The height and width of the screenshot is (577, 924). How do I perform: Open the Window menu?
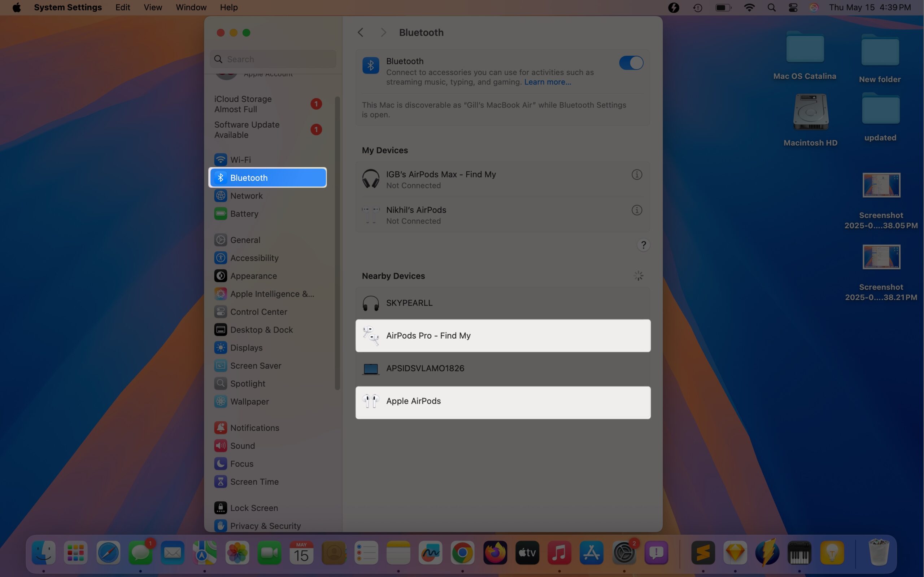click(191, 7)
